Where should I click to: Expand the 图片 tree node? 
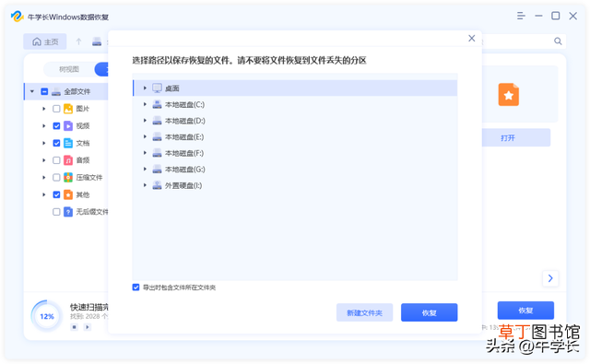click(x=43, y=109)
